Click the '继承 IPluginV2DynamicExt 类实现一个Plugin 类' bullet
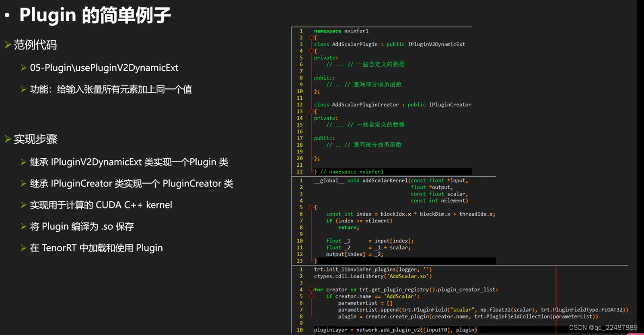 coord(129,162)
